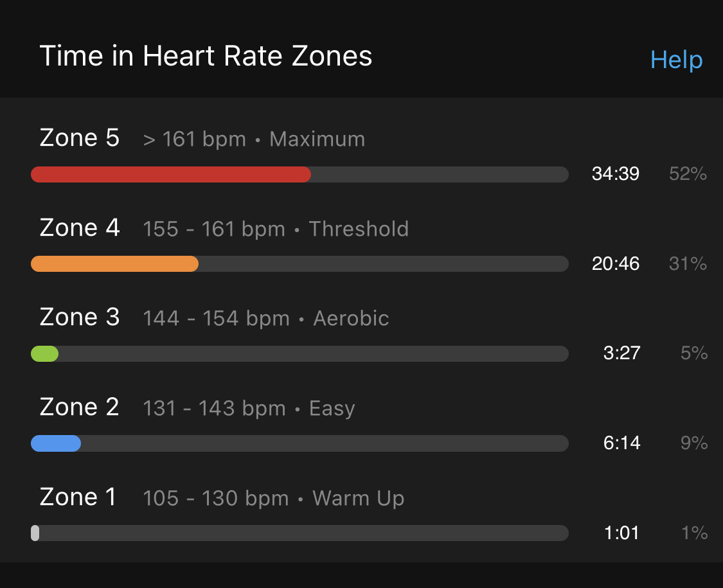723x588 pixels.
Task: Click the blue Zone 2 bar segment
Action: [56, 443]
